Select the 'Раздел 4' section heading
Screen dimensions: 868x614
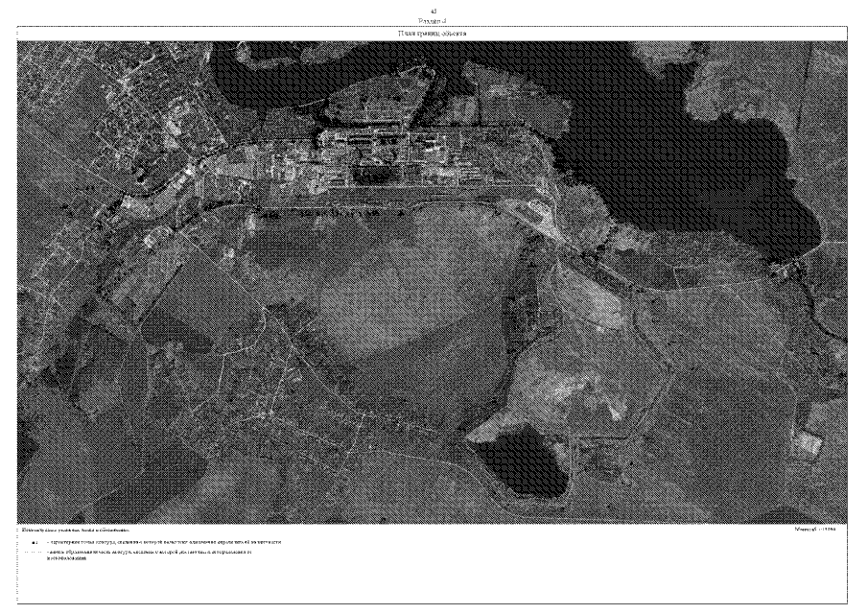point(434,19)
